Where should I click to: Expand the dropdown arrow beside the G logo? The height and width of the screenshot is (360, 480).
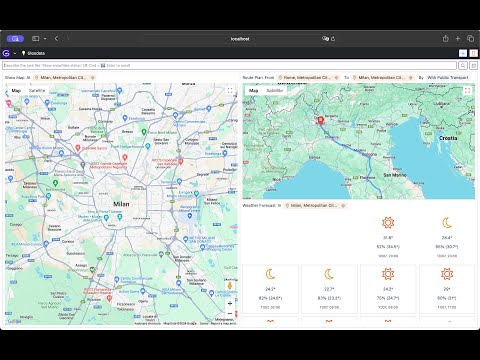(x=15, y=53)
